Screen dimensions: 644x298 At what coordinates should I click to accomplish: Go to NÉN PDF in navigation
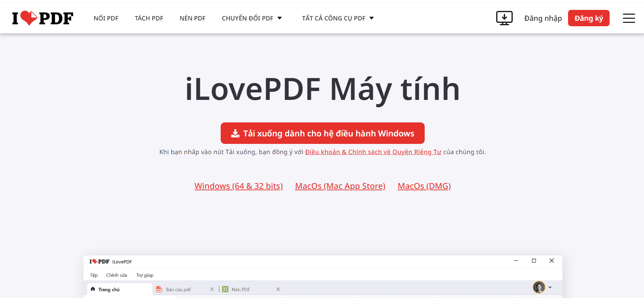[x=192, y=18]
